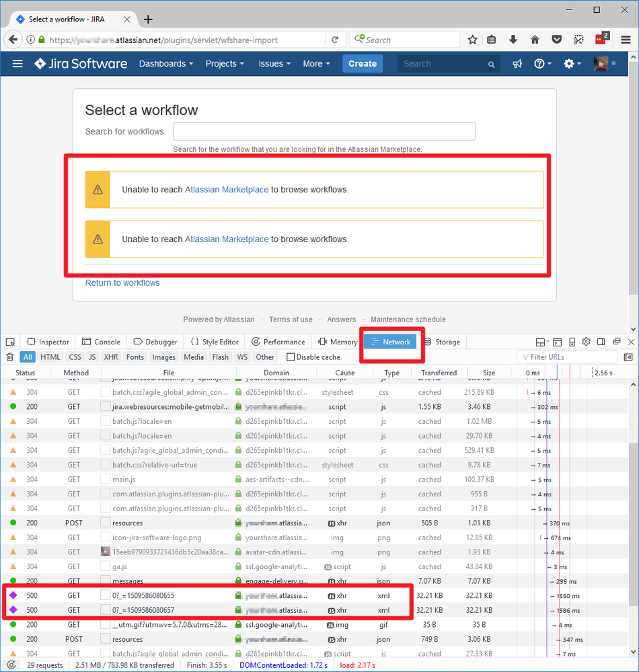Go to the browser home icon

(535, 40)
